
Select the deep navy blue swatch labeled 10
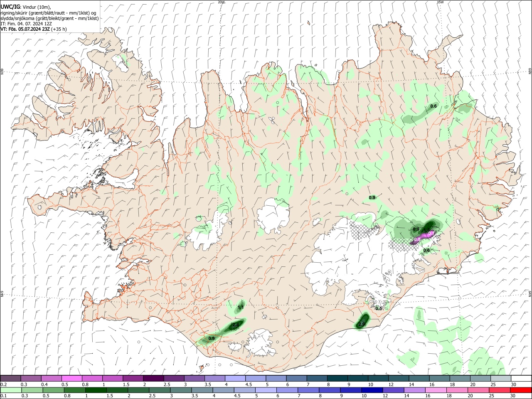point(371,390)
